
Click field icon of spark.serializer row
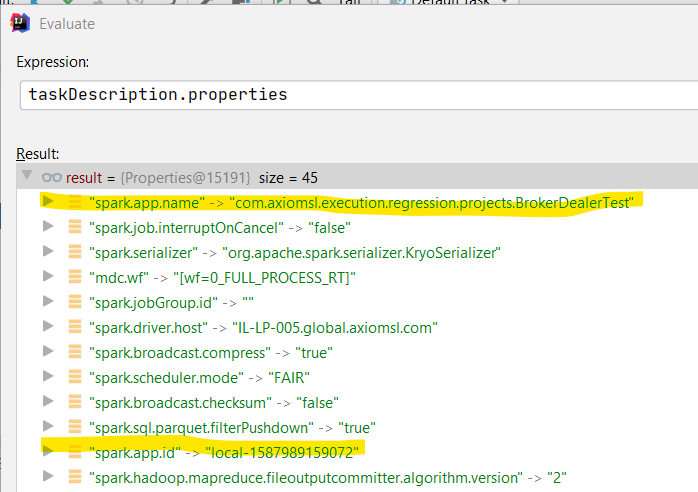(75, 252)
